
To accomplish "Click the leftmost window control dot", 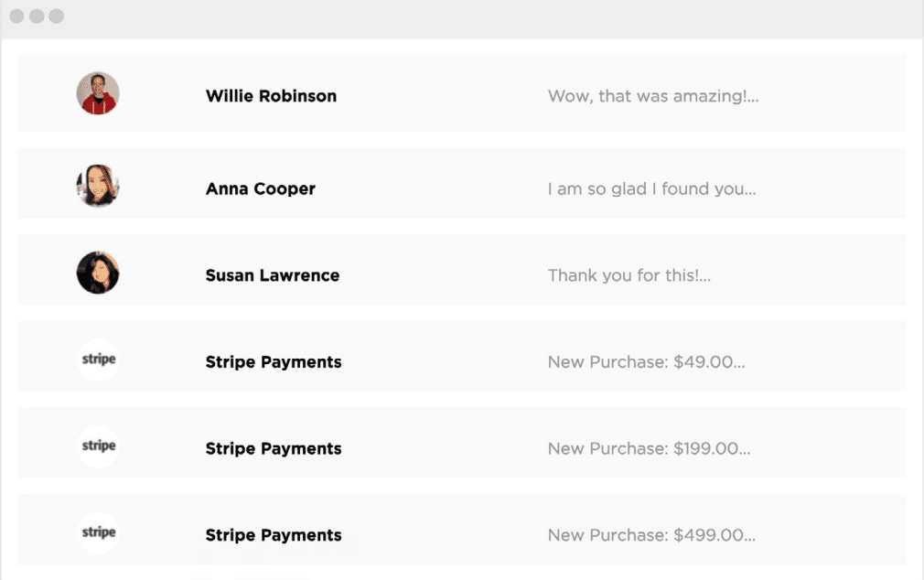I will pyautogui.click(x=16, y=16).
